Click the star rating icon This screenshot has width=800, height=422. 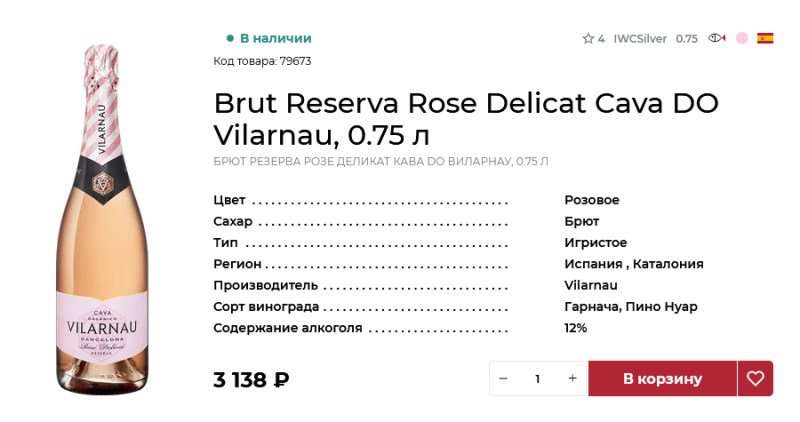pos(588,39)
